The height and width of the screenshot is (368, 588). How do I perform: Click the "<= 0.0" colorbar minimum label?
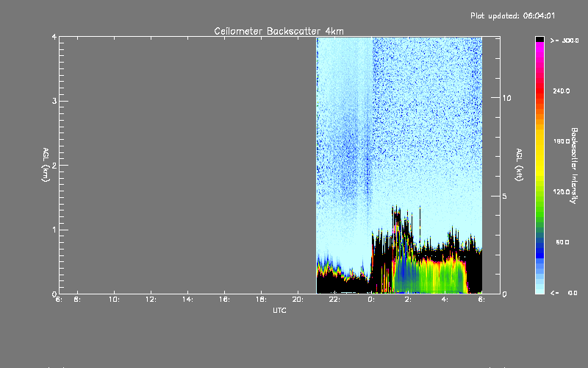[x=564, y=293]
